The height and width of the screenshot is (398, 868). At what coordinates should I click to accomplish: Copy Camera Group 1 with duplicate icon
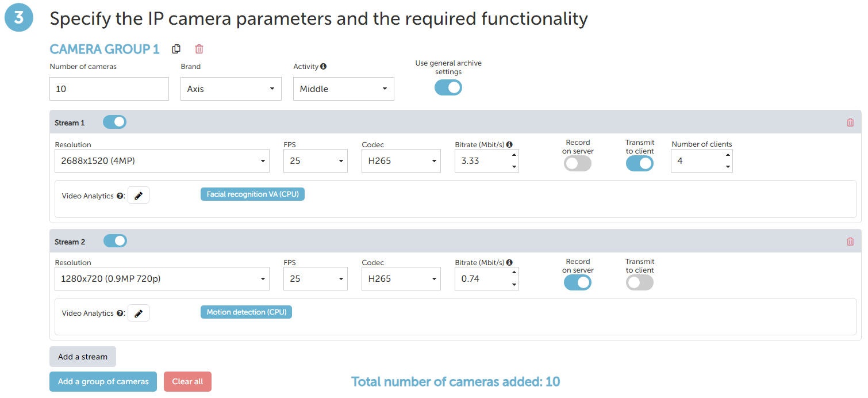pyautogui.click(x=176, y=49)
